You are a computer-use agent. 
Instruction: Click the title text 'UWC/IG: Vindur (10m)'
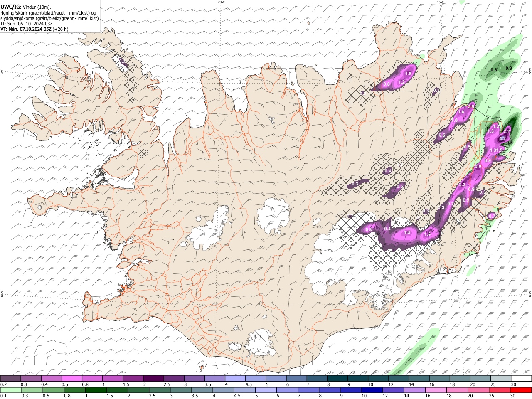(26, 7)
